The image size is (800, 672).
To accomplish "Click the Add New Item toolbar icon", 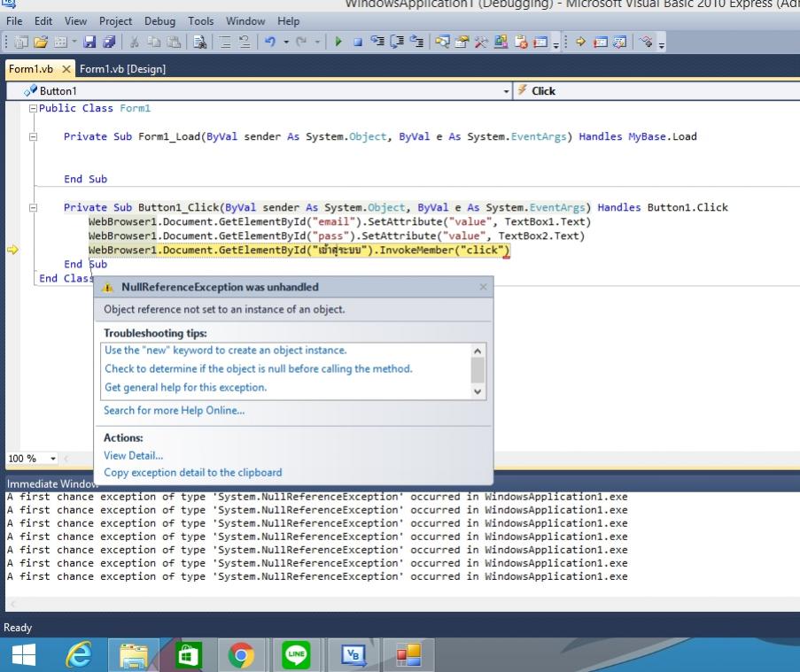I will (x=61, y=42).
